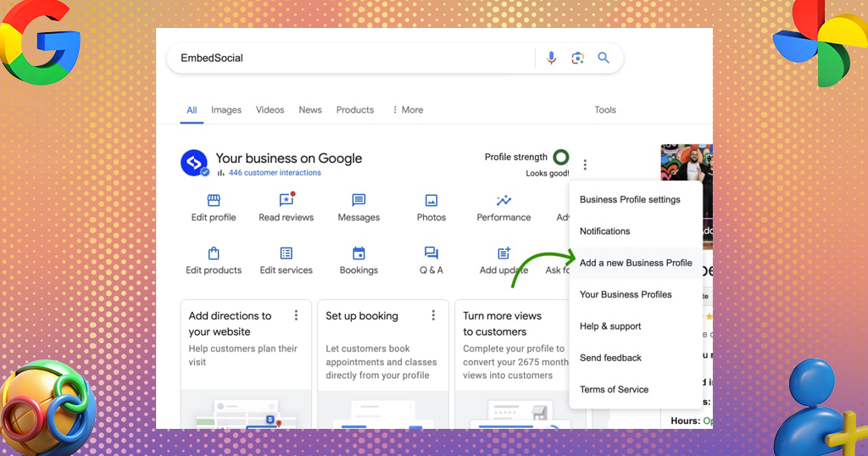This screenshot has width=868, height=456.
Task: Open Turn more views to customers card
Action: pos(512,364)
